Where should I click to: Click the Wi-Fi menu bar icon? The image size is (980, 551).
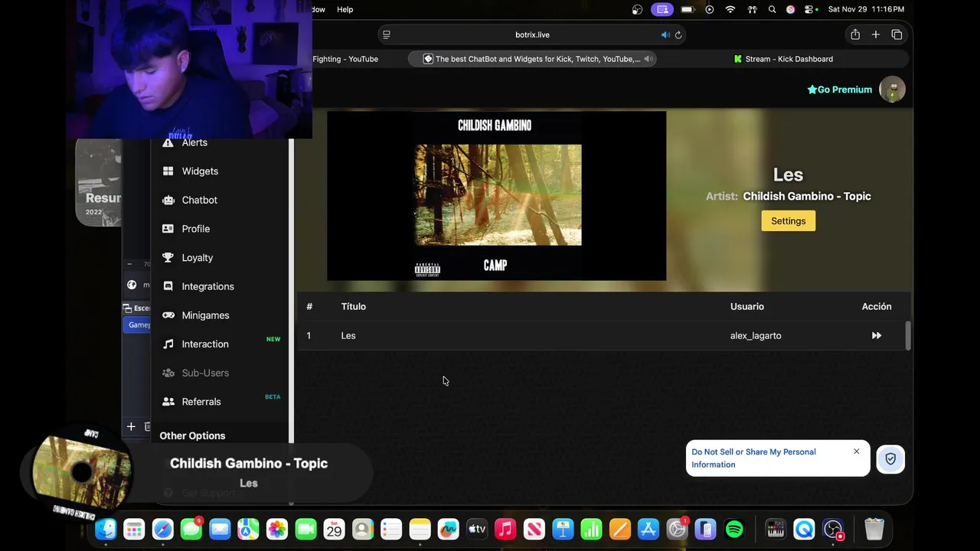[730, 9]
